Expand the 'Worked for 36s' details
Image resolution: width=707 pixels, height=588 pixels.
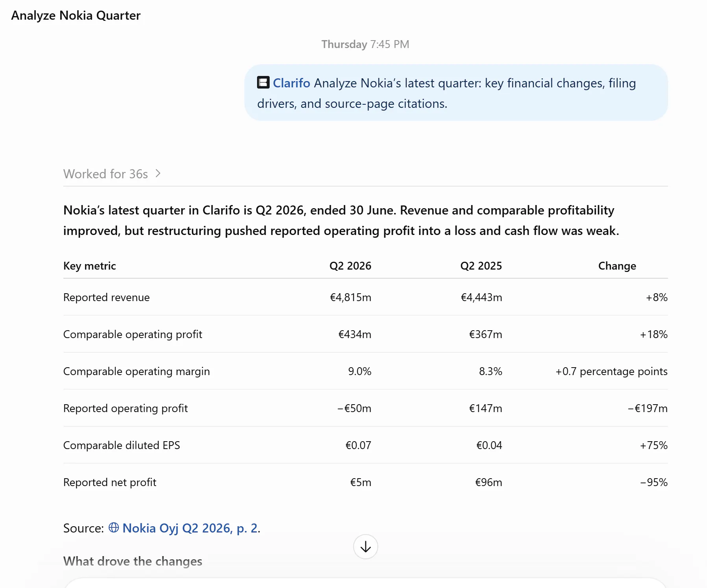coord(112,174)
